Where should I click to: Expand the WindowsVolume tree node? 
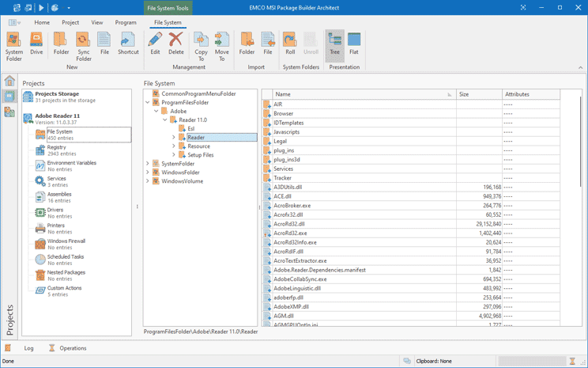click(x=147, y=181)
